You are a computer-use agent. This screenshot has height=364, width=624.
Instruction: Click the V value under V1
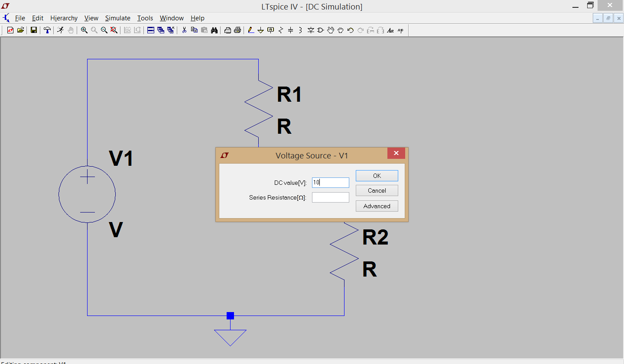click(116, 230)
